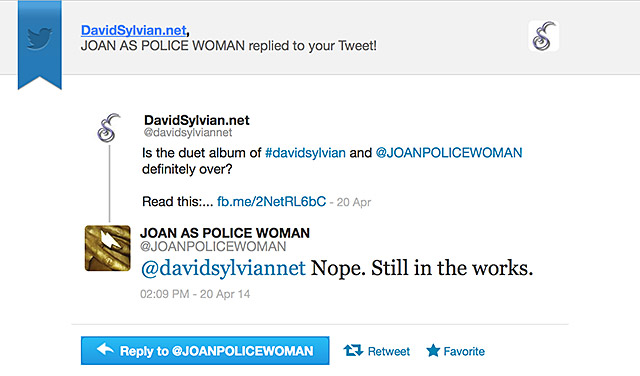Open JOAN AS POLICE WOMAN profile picture
Viewport: 640px width, 376px height.
point(108,248)
